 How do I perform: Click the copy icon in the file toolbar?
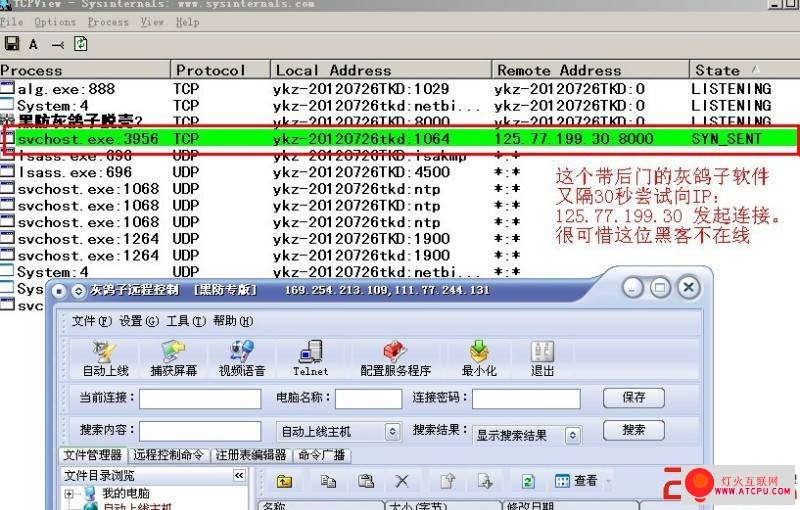click(328, 481)
